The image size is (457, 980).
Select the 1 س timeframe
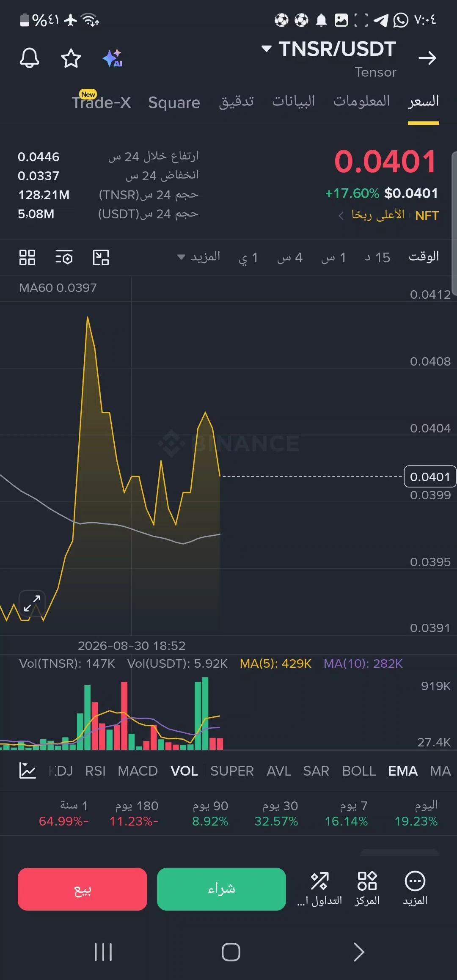[334, 257]
